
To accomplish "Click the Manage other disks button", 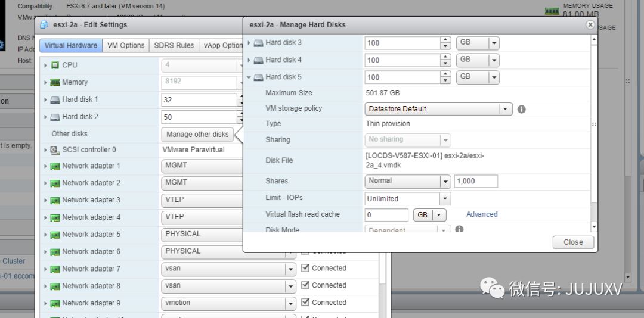I will point(197,134).
